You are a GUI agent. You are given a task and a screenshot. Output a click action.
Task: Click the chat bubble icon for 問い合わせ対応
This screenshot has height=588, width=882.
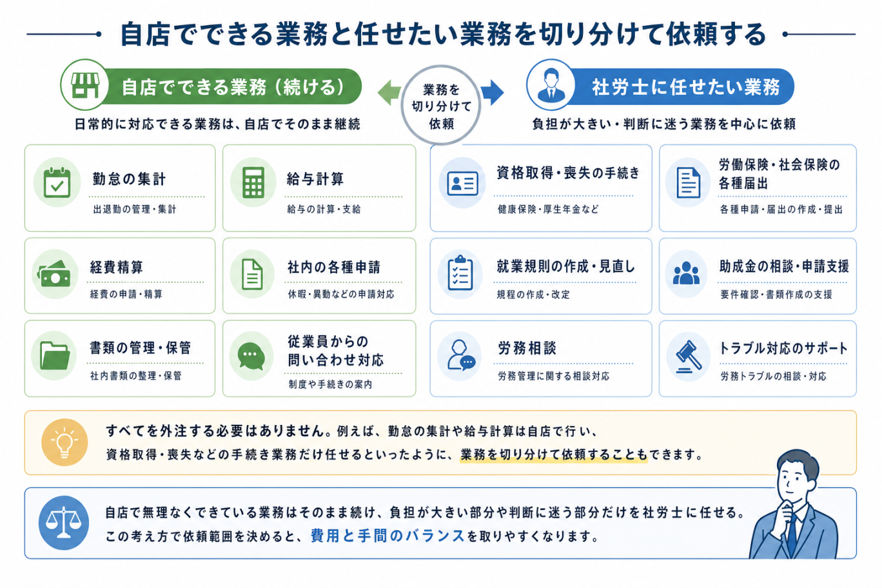coord(251,356)
